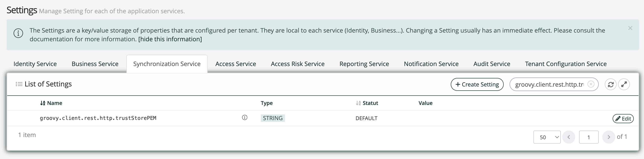644x159 pixels.
Task: Open the Access Risk Service tab
Action: coord(298,64)
